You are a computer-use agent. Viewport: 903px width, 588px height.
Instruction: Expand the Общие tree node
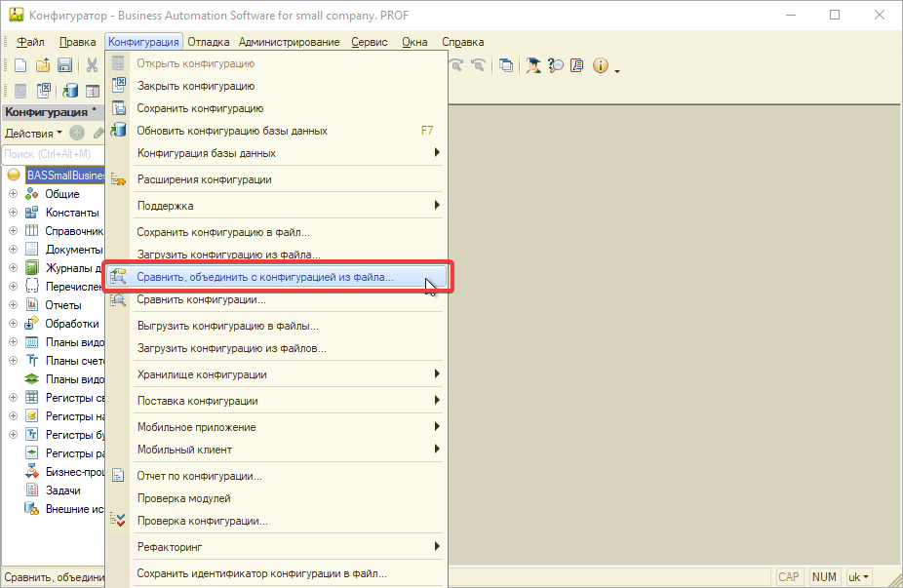[13, 194]
